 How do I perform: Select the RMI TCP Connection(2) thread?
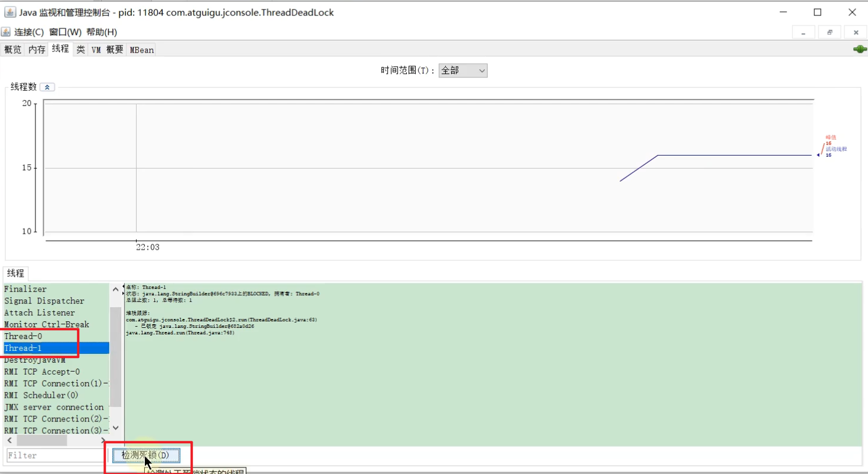pos(56,419)
